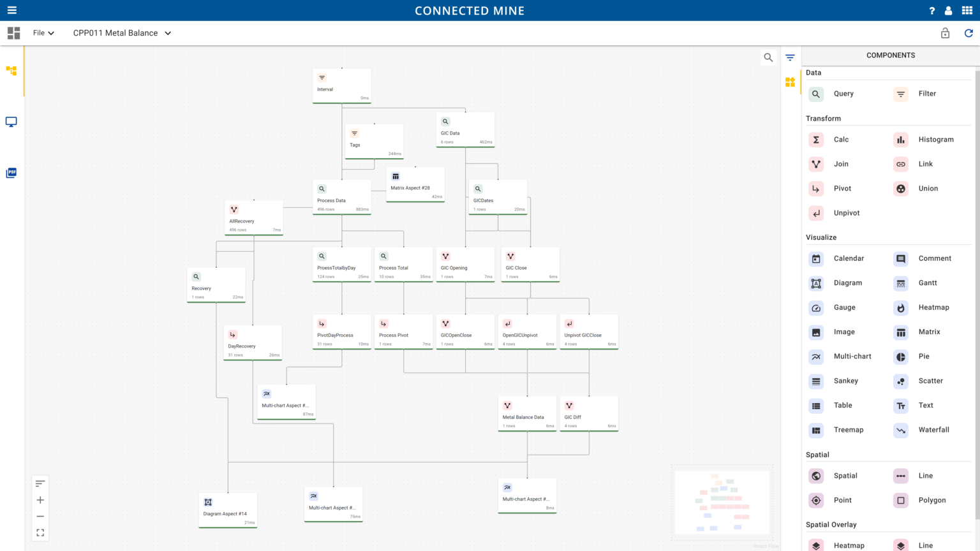Viewport: 980px width, 551px height.
Task: Select the GIC Diff node
Action: click(589, 413)
